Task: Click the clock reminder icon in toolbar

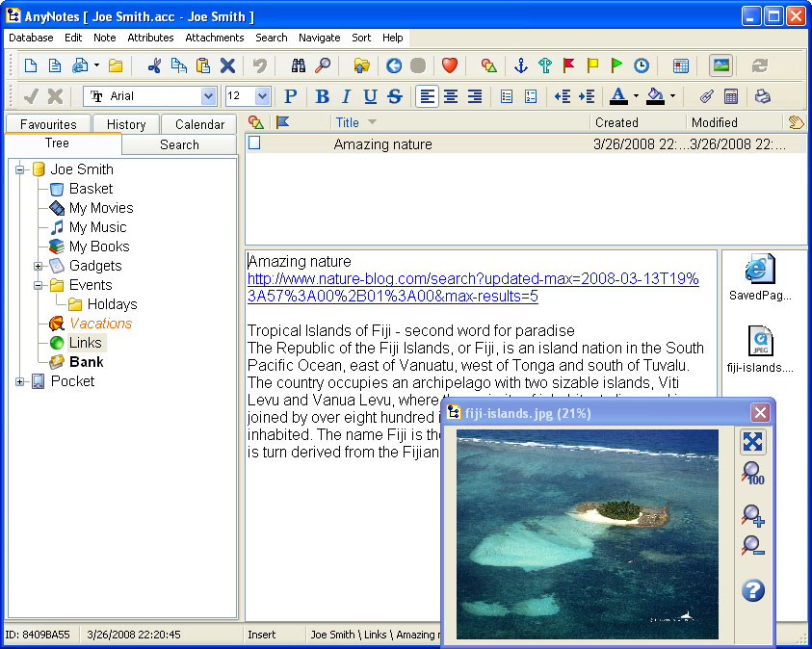Action: [641, 65]
